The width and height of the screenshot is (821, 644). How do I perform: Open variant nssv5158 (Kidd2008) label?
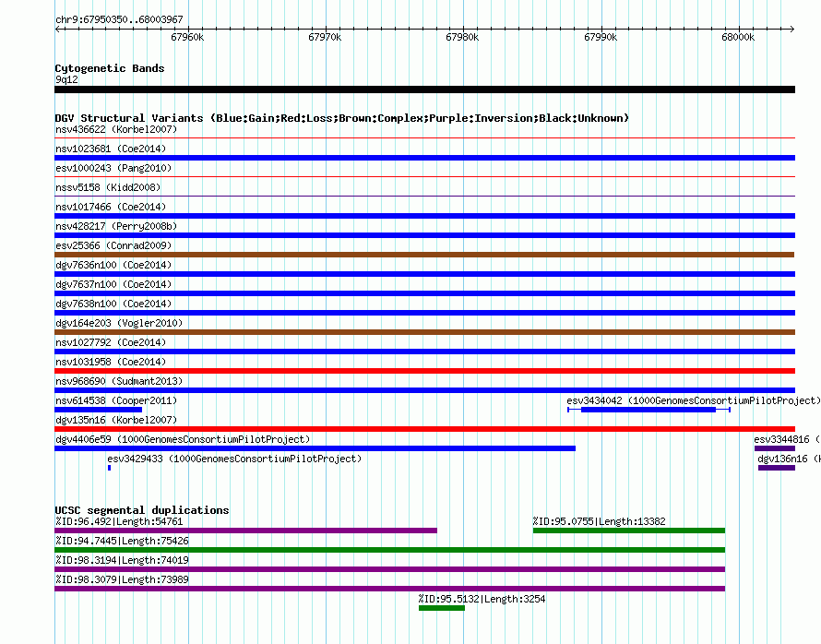coord(108,187)
